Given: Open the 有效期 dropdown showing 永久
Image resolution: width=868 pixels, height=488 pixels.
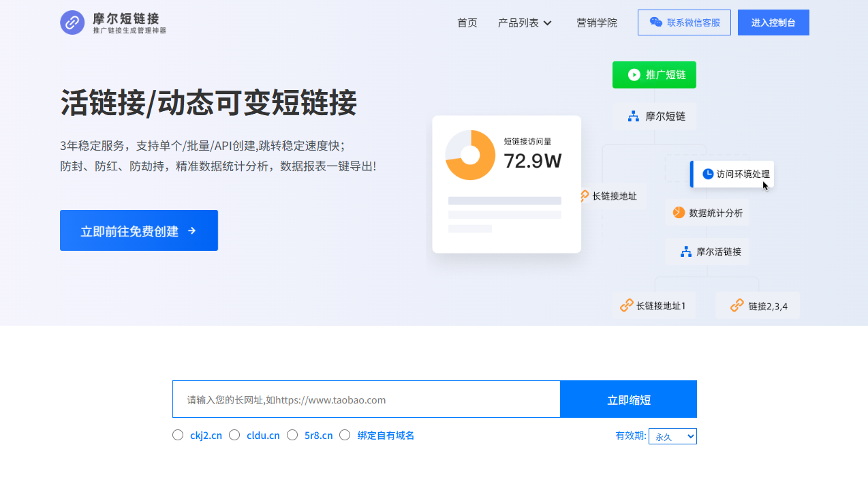Looking at the screenshot, I should pos(672,436).
